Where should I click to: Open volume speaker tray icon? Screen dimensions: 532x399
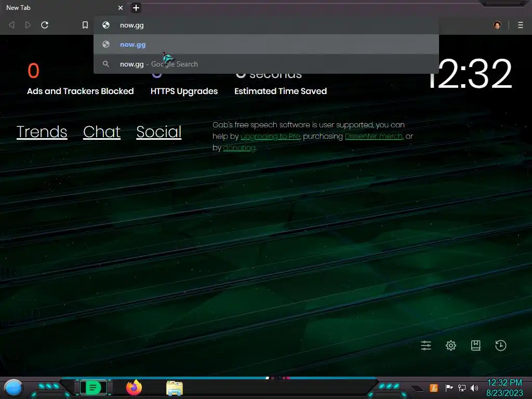pos(474,388)
